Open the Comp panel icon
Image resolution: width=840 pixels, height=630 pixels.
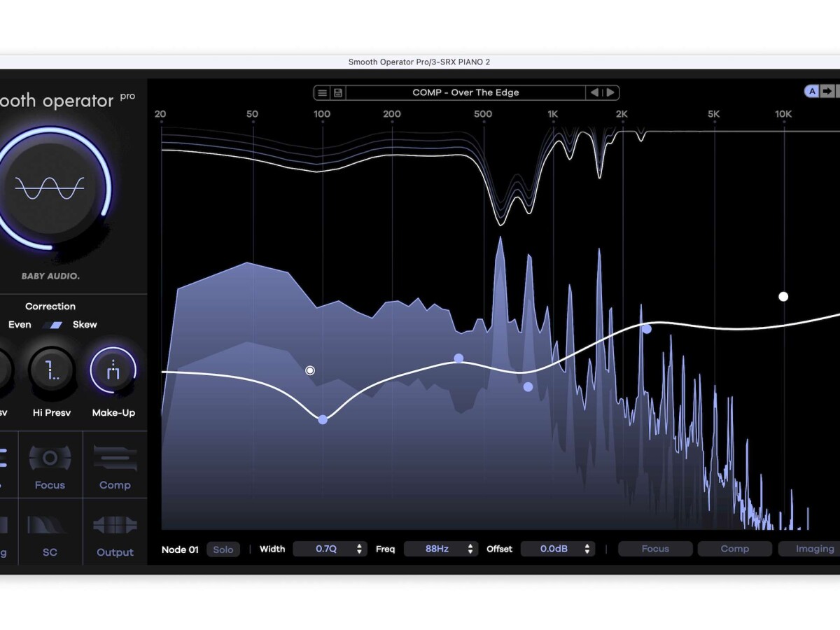click(115, 458)
